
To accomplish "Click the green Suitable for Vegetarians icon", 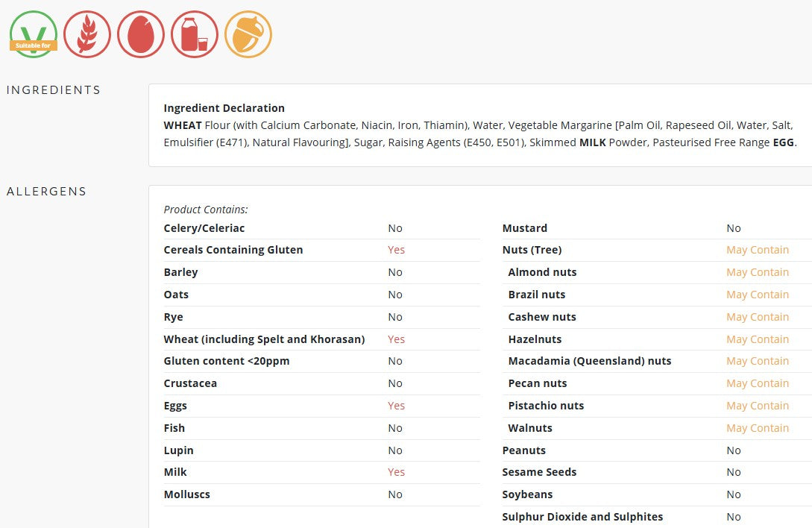I will click(34, 34).
